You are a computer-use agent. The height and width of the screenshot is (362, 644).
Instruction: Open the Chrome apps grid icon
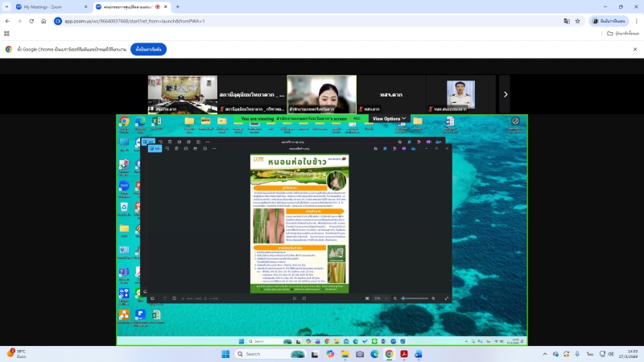pyautogui.click(x=7, y=34)
